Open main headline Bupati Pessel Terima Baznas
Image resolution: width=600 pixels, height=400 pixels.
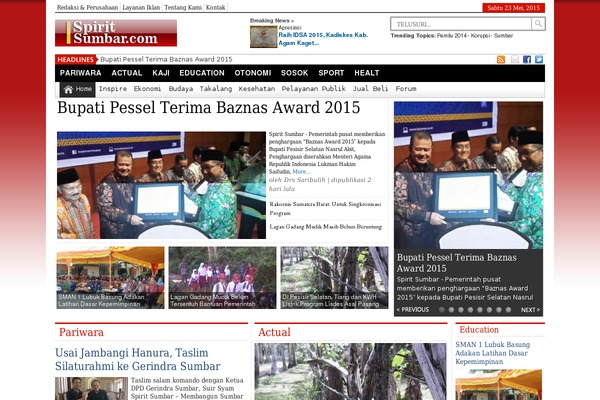click(x=209, y=108)
